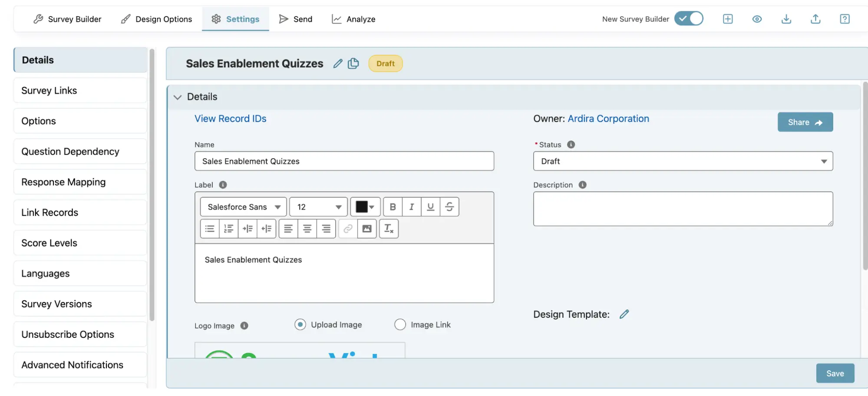Image resolution: width=868 pixels, height=396 pixels.
Task: Click the help question mark icon
Action: tap(844, 19)
